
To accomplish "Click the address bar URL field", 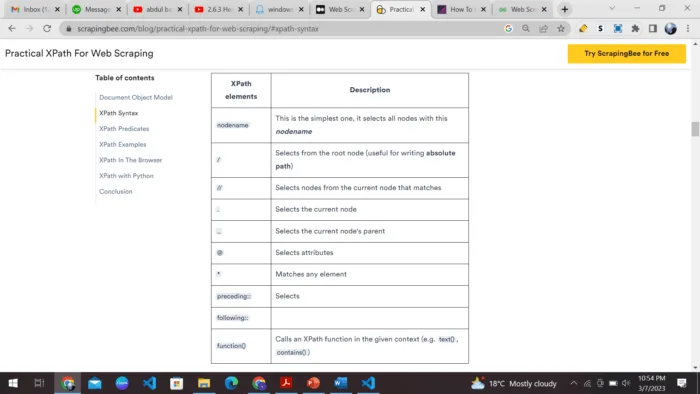I will point(286,29).
